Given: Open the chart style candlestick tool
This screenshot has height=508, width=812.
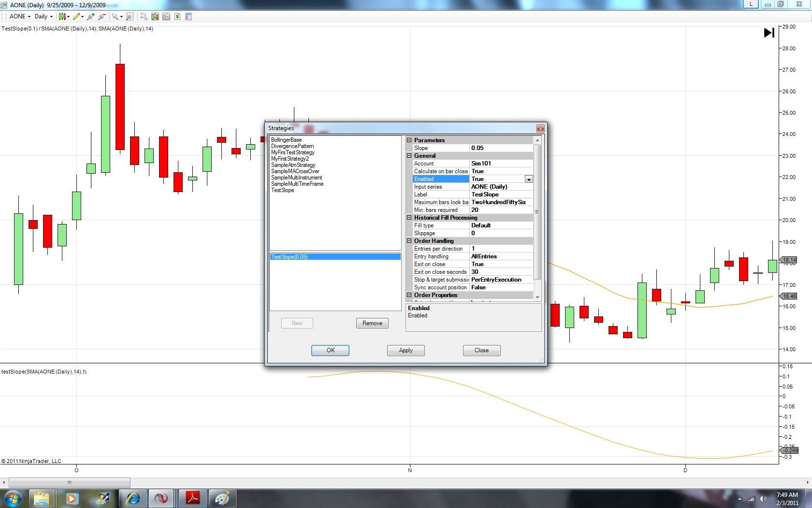Looking at the screenshot, I should point(62,16).
